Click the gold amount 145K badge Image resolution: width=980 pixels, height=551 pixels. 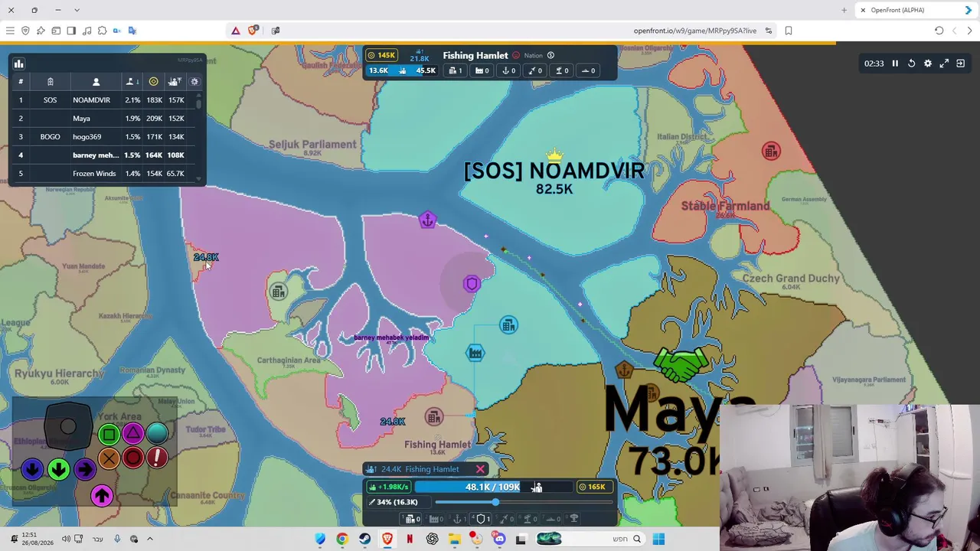pyautogui.click(x=381, y=55)
